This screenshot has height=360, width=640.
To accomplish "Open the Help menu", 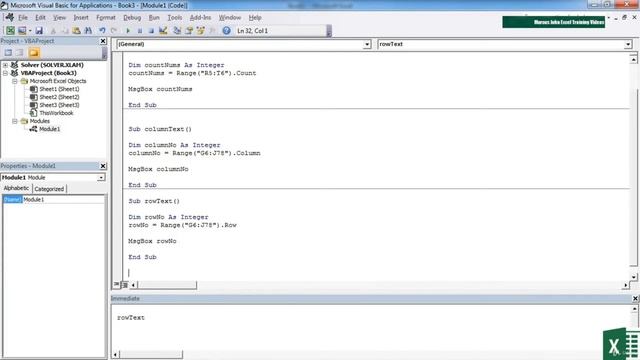I will 255,18.
